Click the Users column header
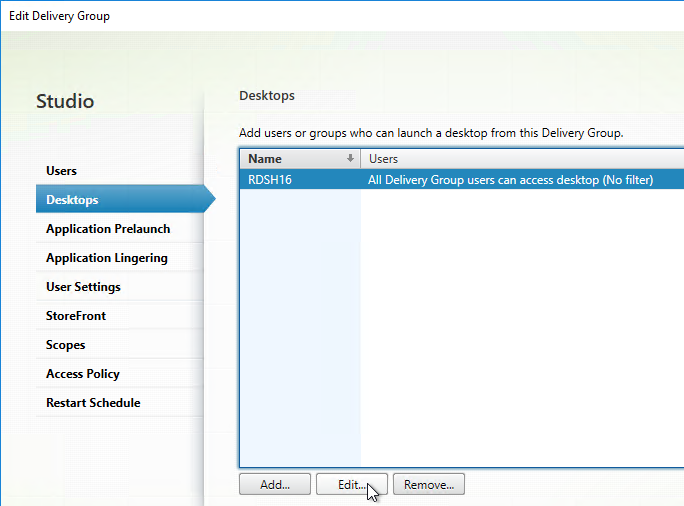Viewport: 684px width, 506px height. pyautogui.click(x=384, y=159)
